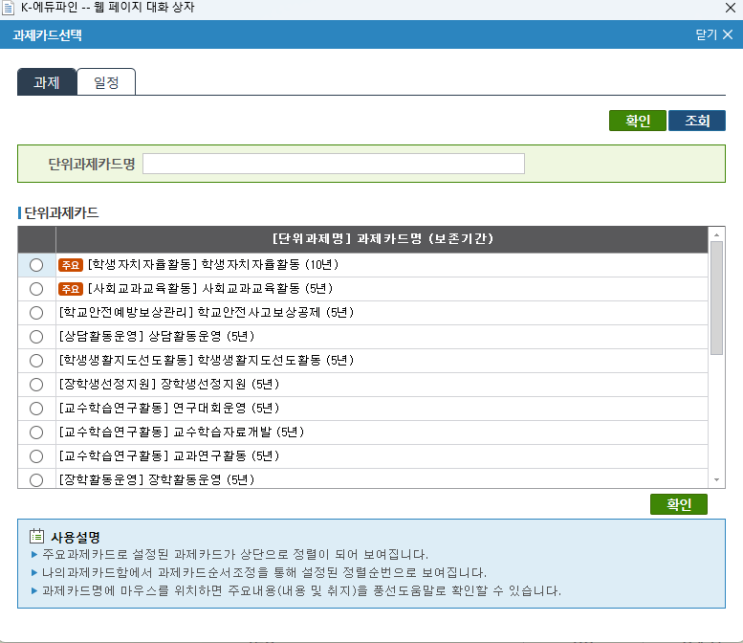Click the top green 확인 button
Image resolution: width=743 pixels, height=643 pixels.
[637, 120]
